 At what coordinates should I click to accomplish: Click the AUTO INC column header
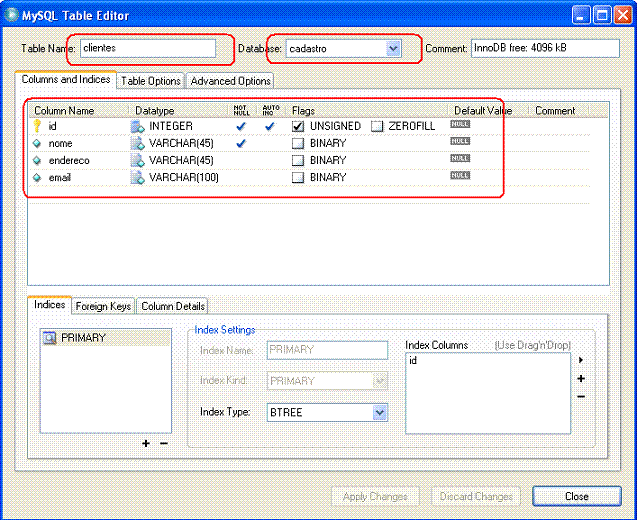coord(271,110)
